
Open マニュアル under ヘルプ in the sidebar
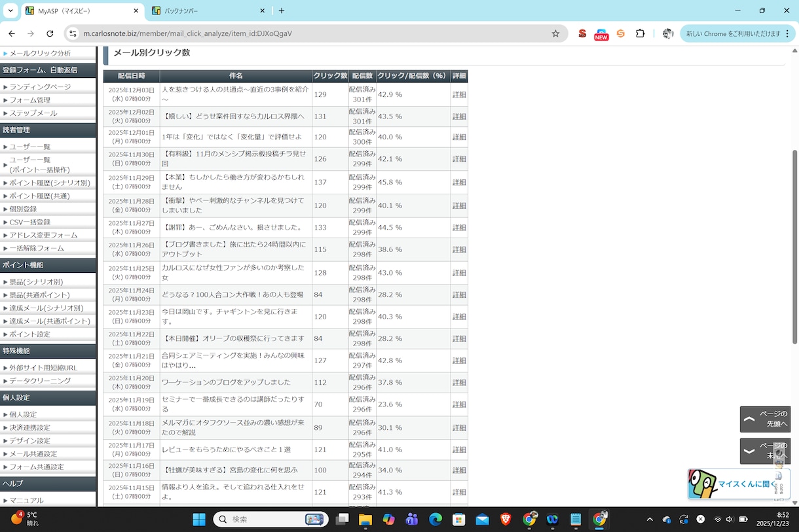[26, 501]
